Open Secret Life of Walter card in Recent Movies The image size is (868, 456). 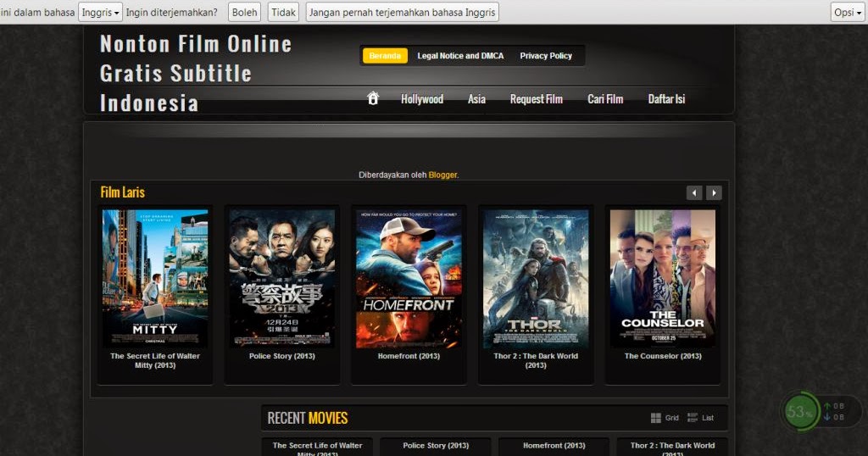point(317,446)
